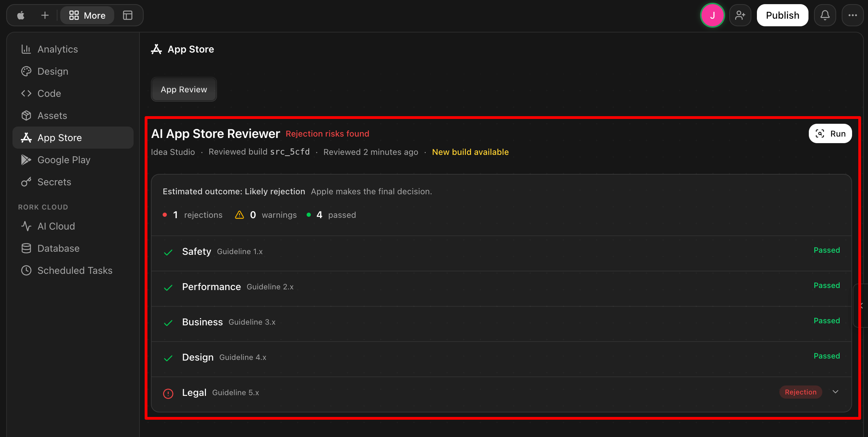The image size is (868, 437).
Task: Toggle the layout panel icon
Action: [x=128, y=15]
